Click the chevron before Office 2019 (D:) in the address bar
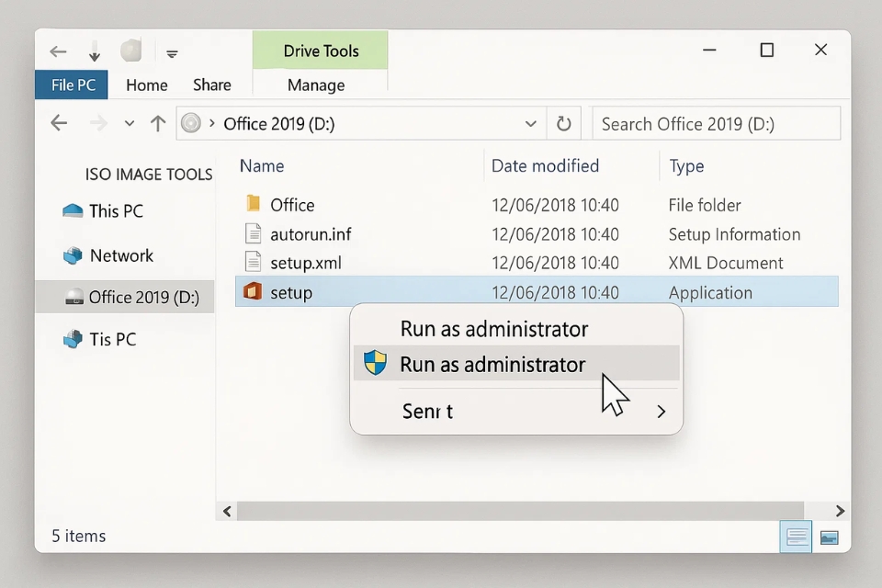 click(x=212, y=123)
